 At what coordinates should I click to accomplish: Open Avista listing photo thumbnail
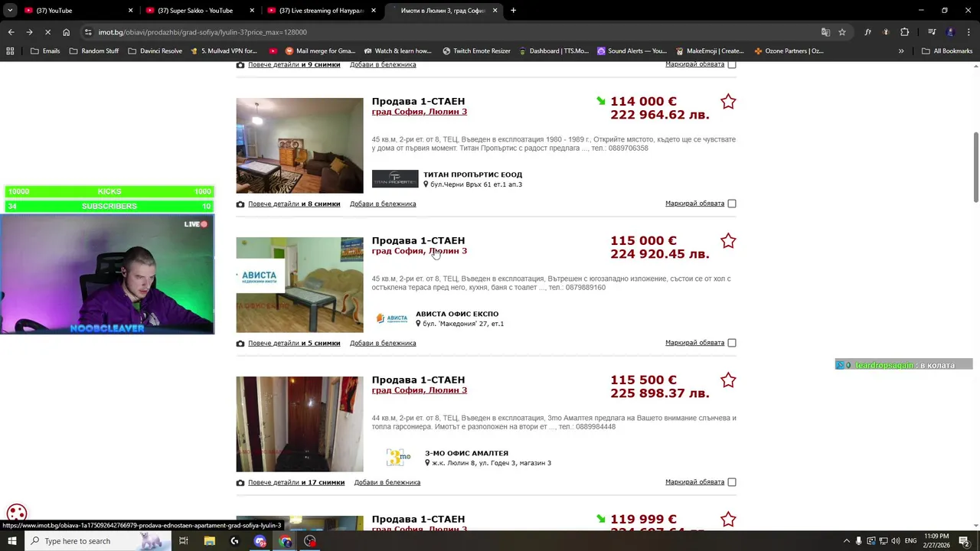(x=299, y=285)
